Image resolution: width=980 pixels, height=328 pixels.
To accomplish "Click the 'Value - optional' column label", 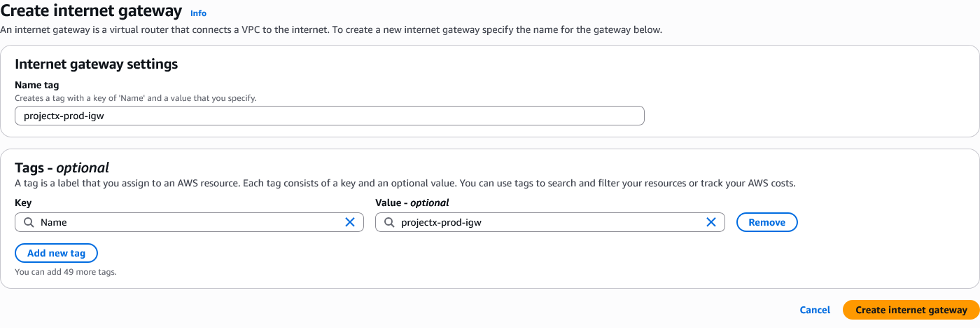I will coord(412,203).
